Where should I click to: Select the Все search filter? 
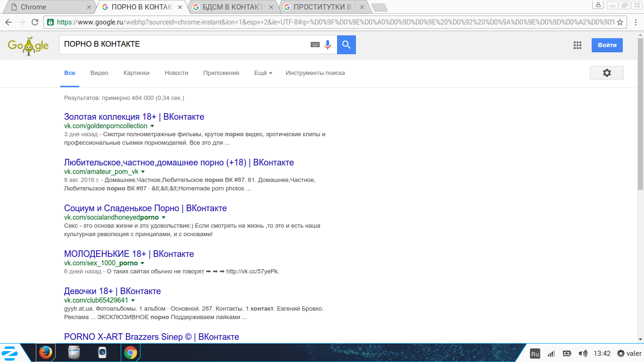(x=70, y=73)
